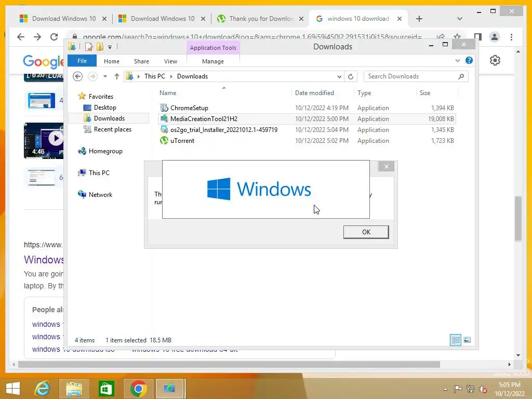The width and height of the screenshot is (532, 399).
Task: Click This PC in the address breadcrumb
Action: tap(155, 76)
